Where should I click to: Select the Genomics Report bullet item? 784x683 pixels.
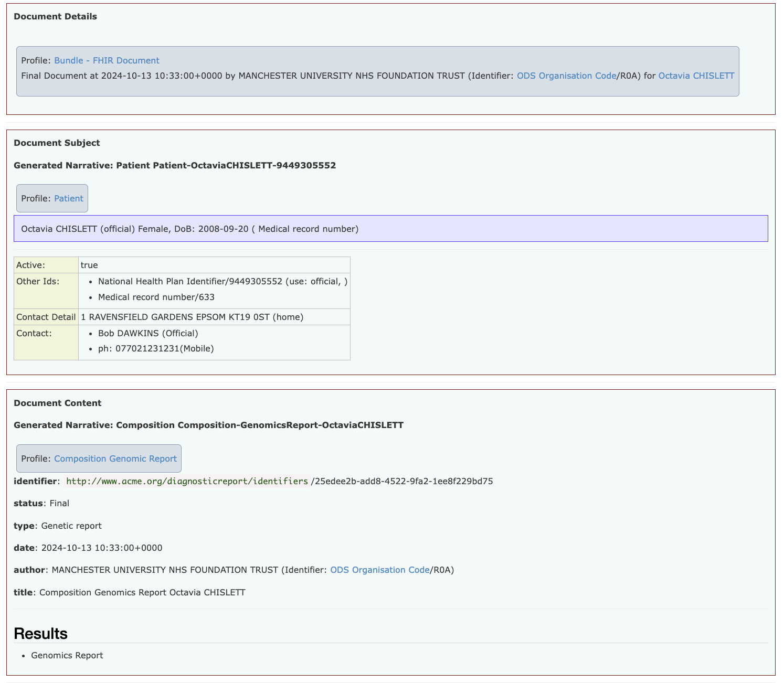(67, 655)
